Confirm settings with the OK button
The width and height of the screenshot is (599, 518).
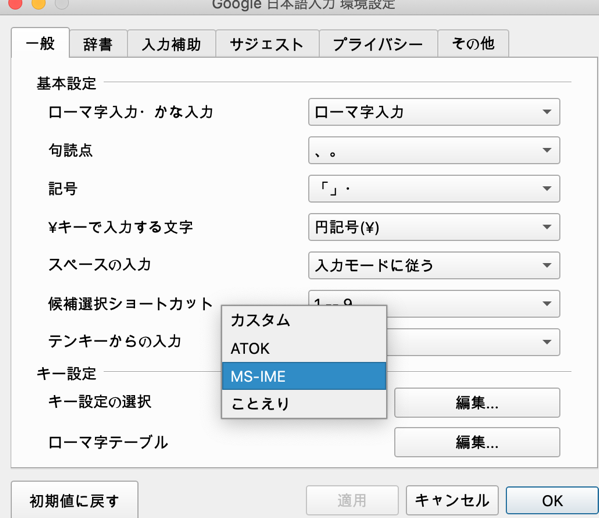(552, 500)
